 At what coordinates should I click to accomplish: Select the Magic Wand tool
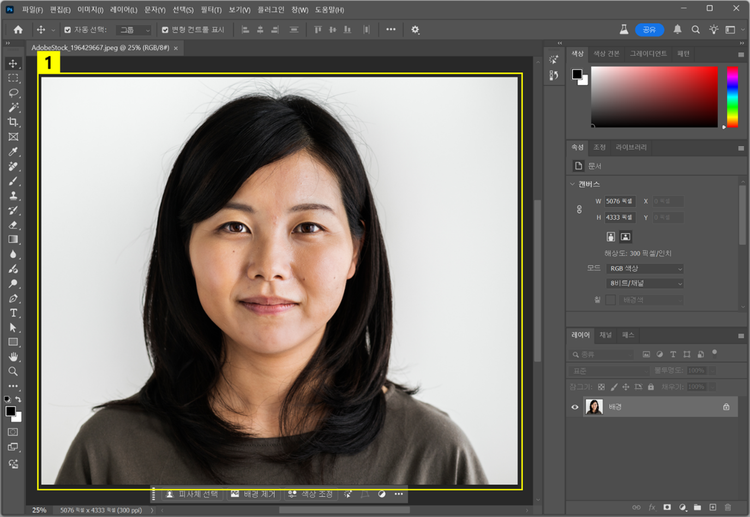(x=13, y=107)
